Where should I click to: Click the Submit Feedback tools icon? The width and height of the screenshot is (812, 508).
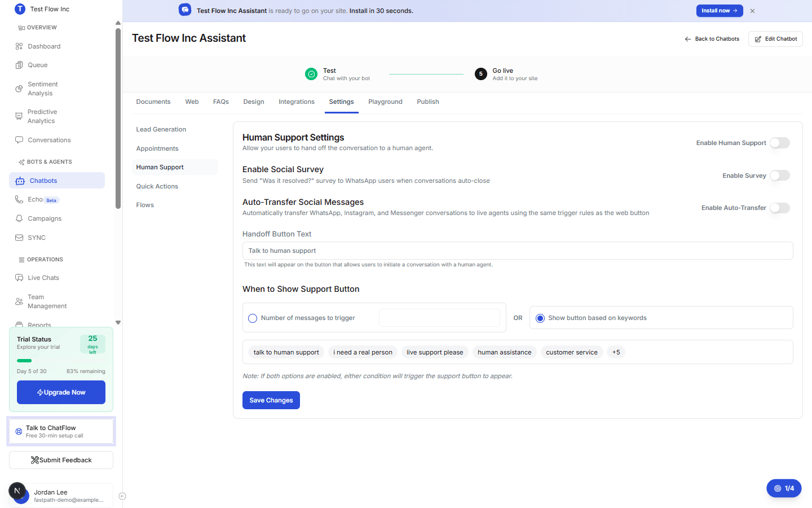[x=35, y=460]
